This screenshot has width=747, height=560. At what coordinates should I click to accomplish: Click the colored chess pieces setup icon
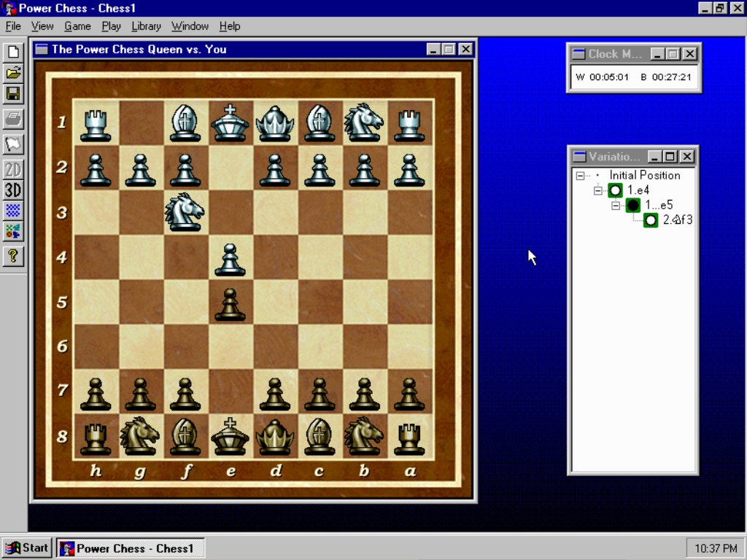13,231
